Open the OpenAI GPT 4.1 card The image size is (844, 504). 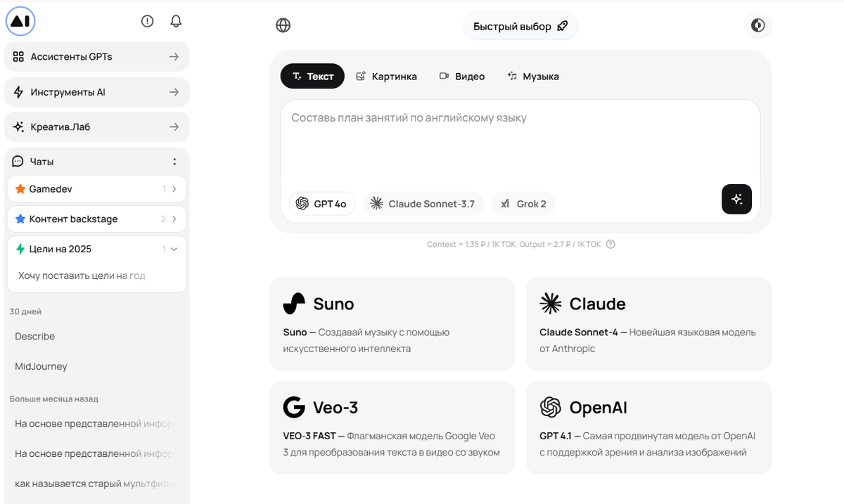tap(648, 427)
